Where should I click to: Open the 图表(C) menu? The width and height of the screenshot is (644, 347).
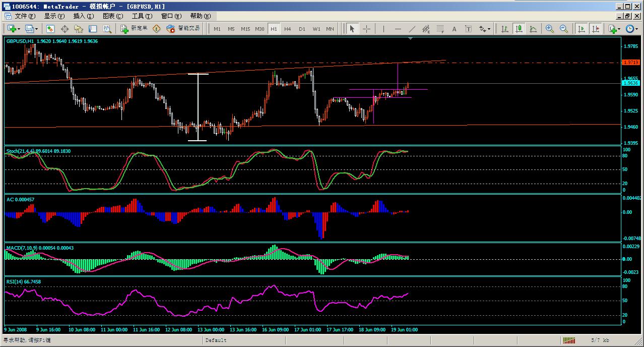[x=113, y=16]
